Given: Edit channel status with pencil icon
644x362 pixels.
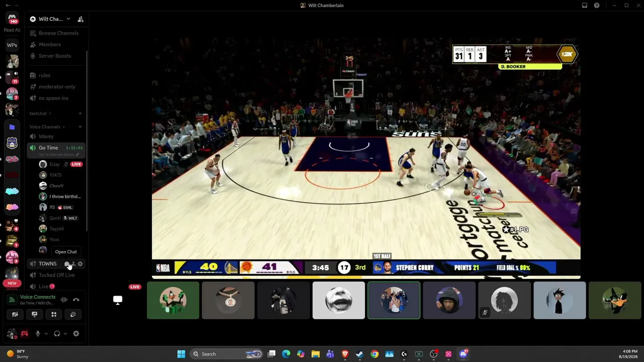Looking at the screenshot, I should click(x=77, y=155).
